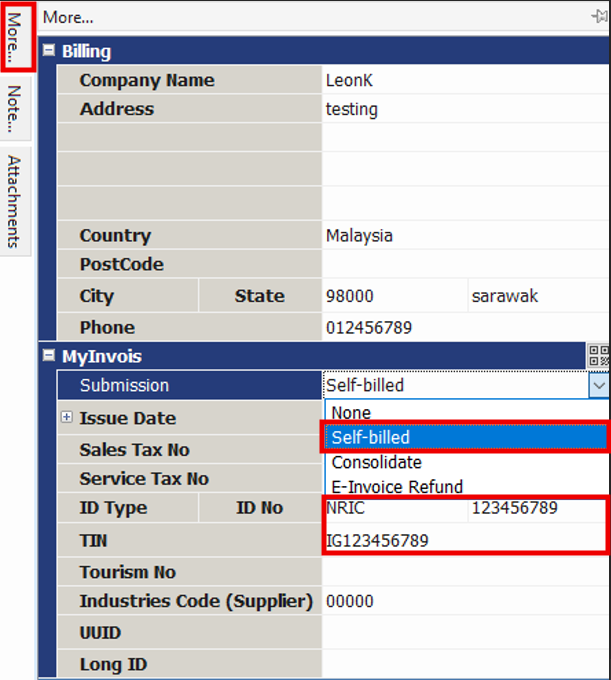Collapse the MyInvois section
Screen dimensions: 611x680
pos(48,356)
